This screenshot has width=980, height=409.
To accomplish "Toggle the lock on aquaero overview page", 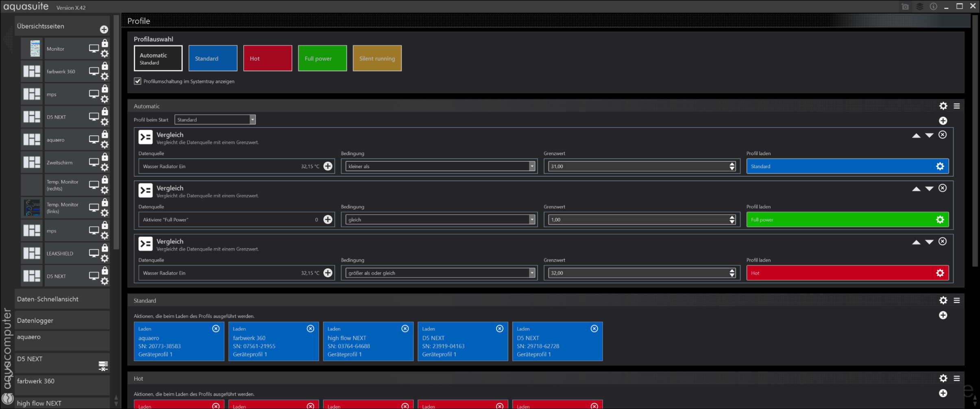I will tap(105, 134).
